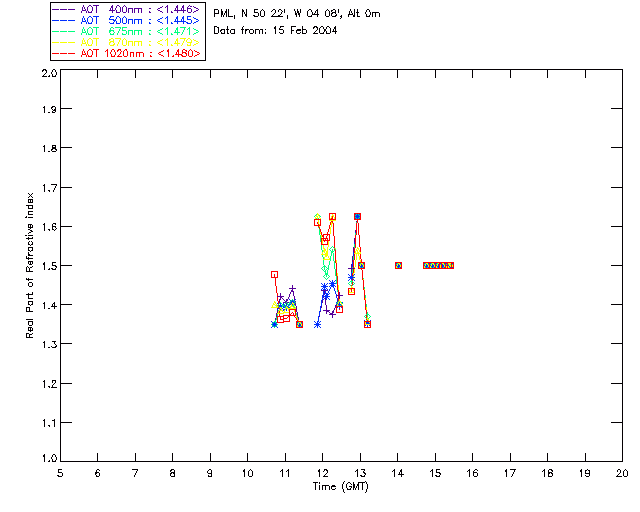Click the 'Data from: 15 Feb 2004' text
This screenshot has height=512, width=640.
click(x=275, y=31)
